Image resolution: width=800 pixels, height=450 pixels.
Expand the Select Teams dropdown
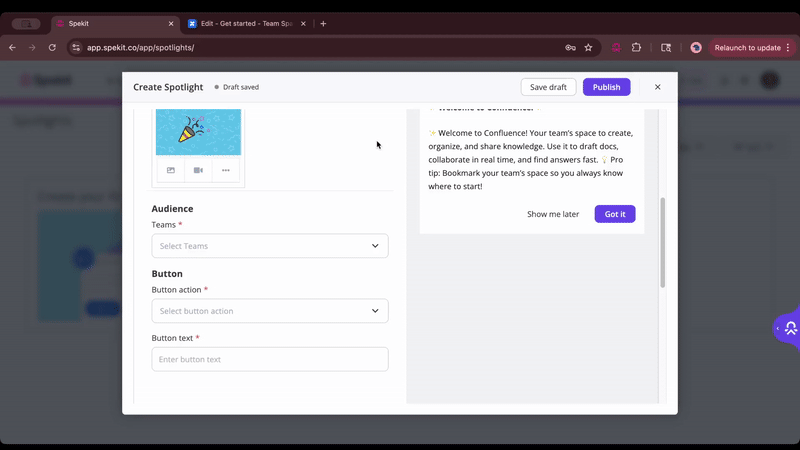(270, 246)
